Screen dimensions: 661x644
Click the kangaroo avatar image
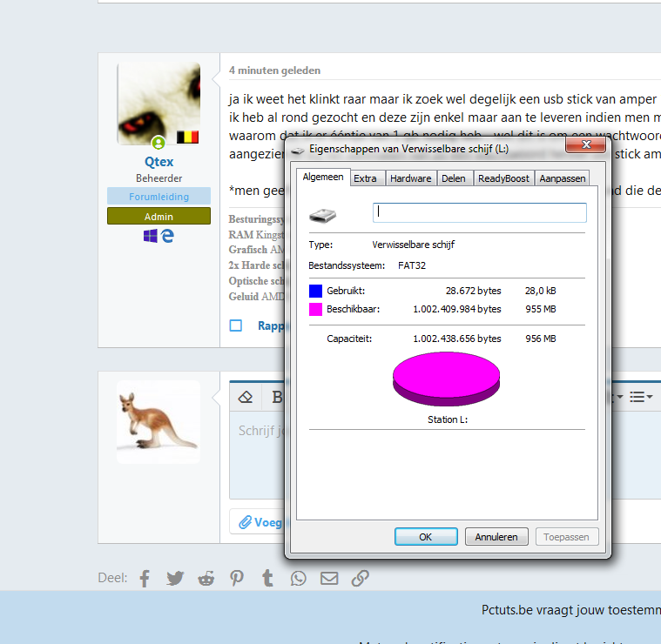click(159, 422)
